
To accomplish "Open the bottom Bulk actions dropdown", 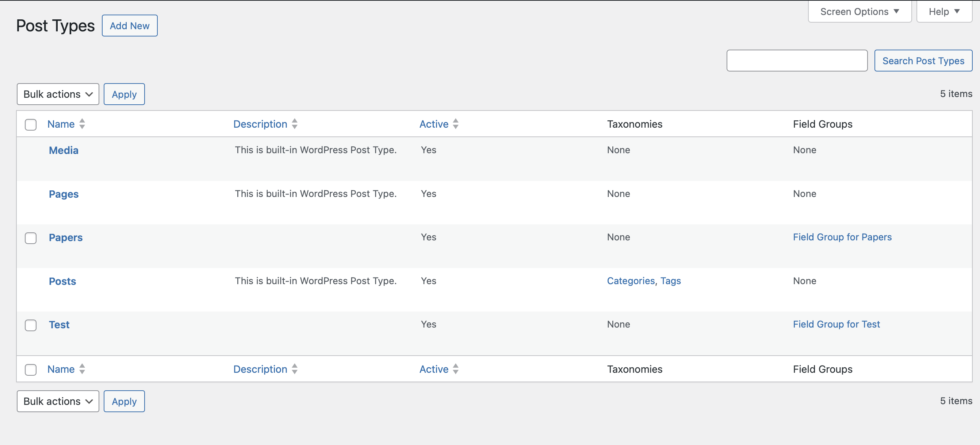I will click(x=58, y=401).
